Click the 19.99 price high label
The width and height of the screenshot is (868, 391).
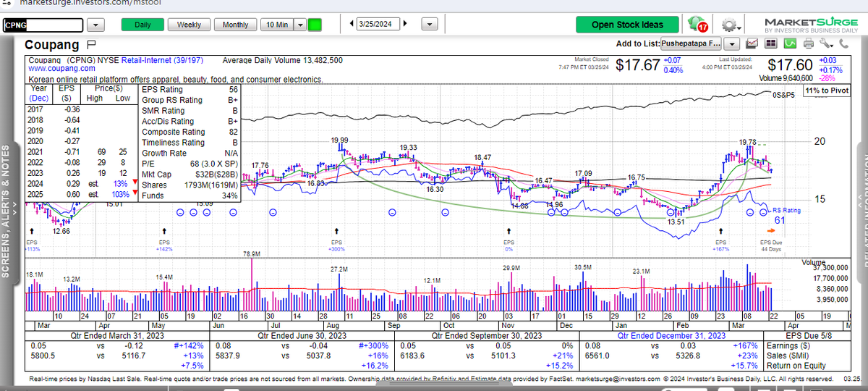click(339, 140)
